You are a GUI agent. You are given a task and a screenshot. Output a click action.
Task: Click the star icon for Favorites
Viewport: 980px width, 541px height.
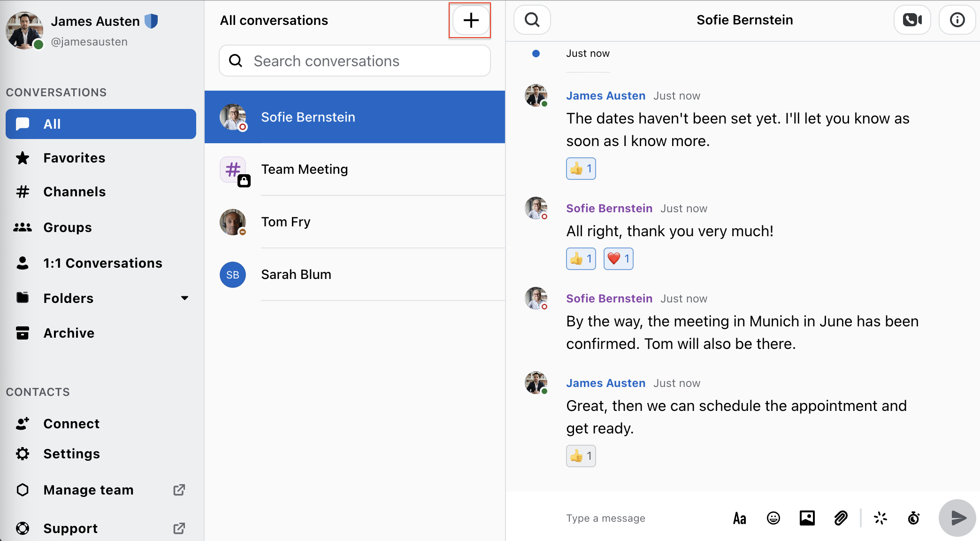[x=23, y=158]
